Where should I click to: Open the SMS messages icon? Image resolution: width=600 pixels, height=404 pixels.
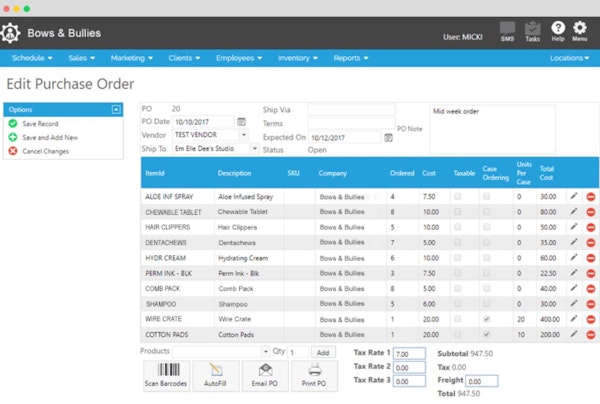[507, 31]
